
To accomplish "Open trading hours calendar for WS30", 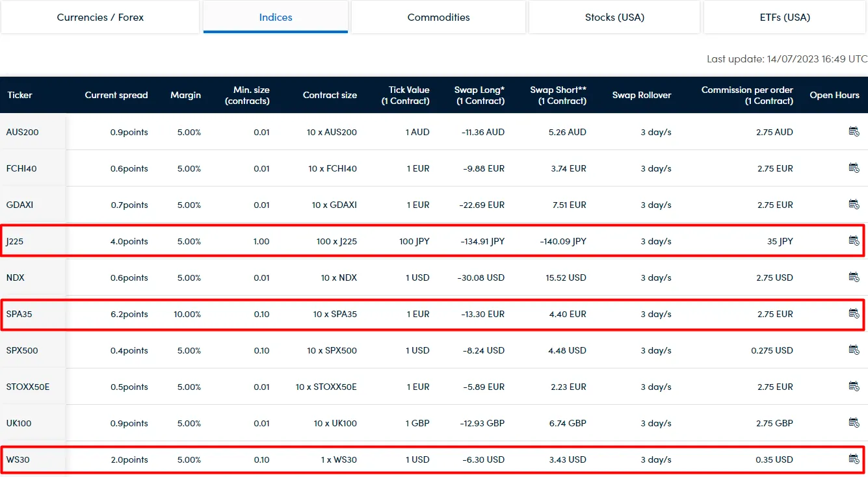I will pyautogui.click(x=854, y=459).
